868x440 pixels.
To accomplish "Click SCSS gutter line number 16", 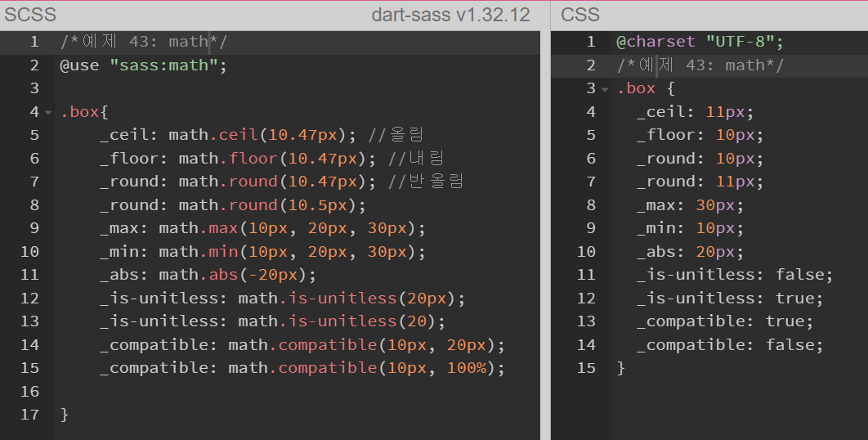I will pyautogui.click(x=30, y=391).
